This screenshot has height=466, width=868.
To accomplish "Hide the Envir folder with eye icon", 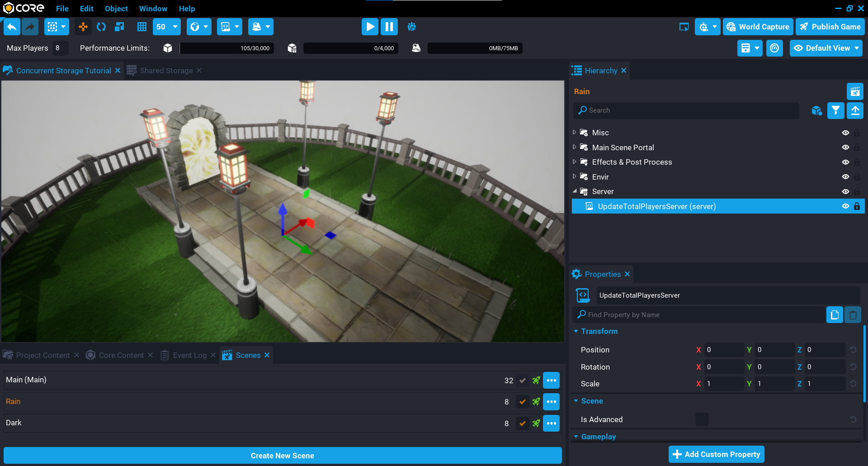I will pyautogui.click(x=845, y=177).
